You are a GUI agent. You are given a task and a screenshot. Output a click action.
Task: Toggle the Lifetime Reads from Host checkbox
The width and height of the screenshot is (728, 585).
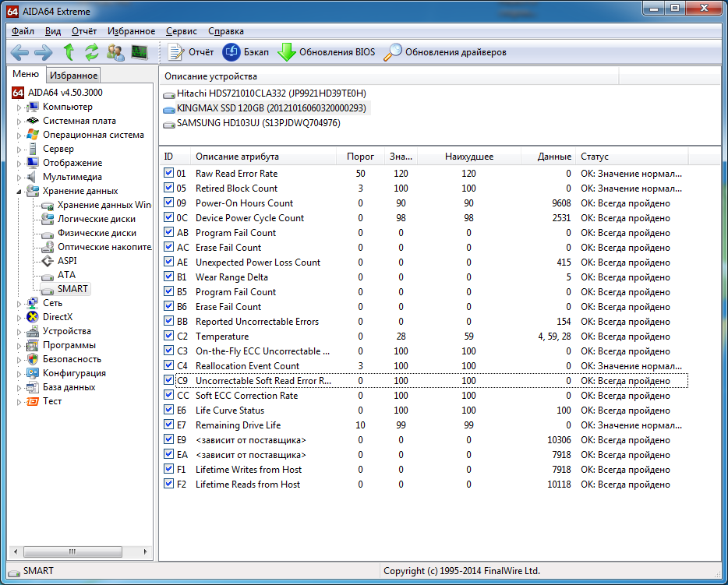[168, 484]
